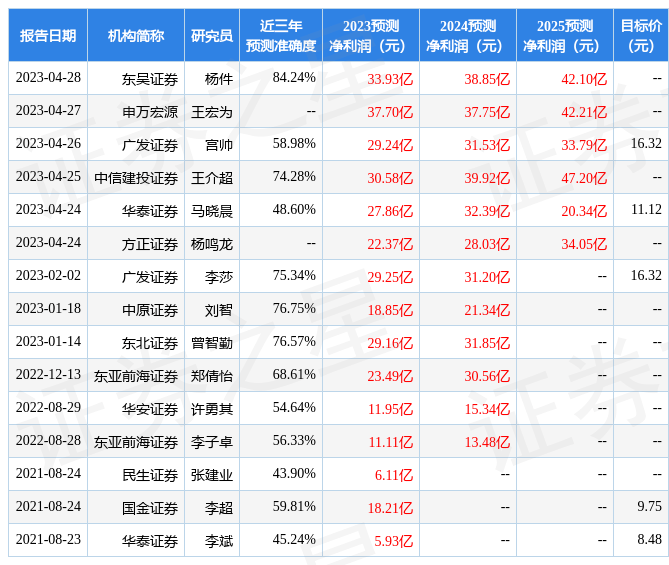
Task: Select the date cell 2022-08-28
Action: [48, 440]
